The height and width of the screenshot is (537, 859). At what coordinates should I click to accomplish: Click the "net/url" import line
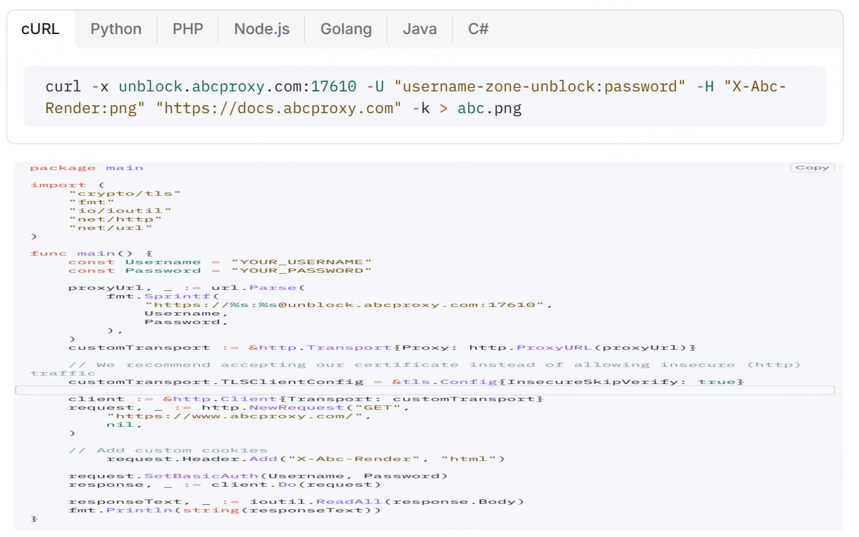click(110, 228)
